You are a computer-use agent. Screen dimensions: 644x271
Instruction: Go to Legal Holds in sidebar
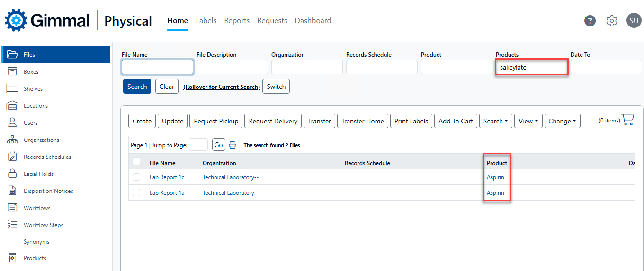point(38,174)
